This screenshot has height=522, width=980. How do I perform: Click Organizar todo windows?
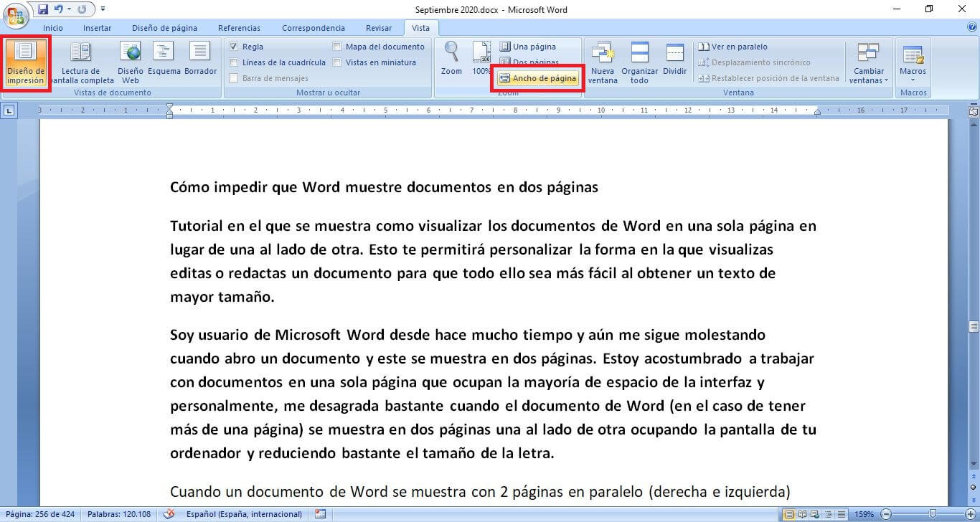point(639,62)
